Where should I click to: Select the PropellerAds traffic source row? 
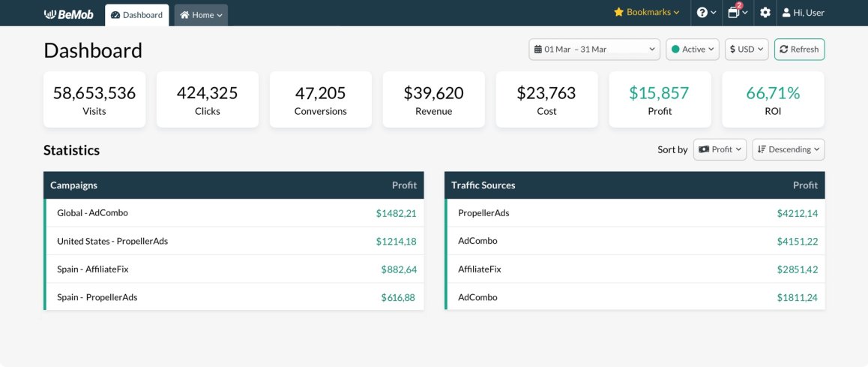pyautogui.click(x=634, y=213)
